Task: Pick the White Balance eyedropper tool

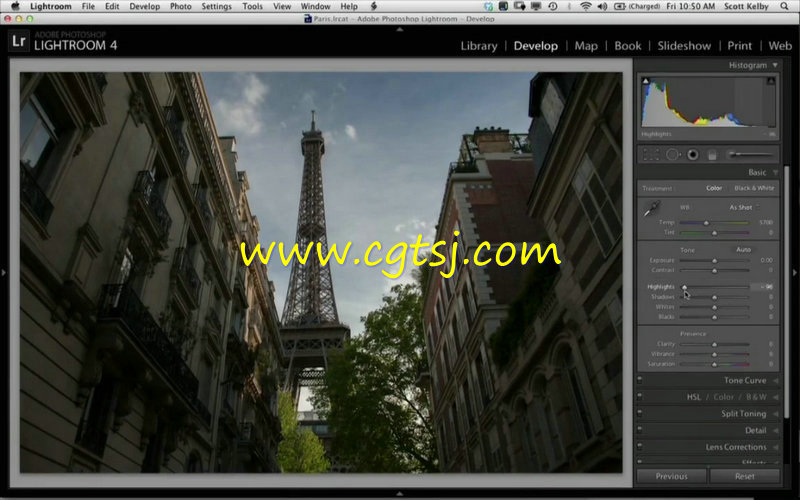Action: [652, 208]
